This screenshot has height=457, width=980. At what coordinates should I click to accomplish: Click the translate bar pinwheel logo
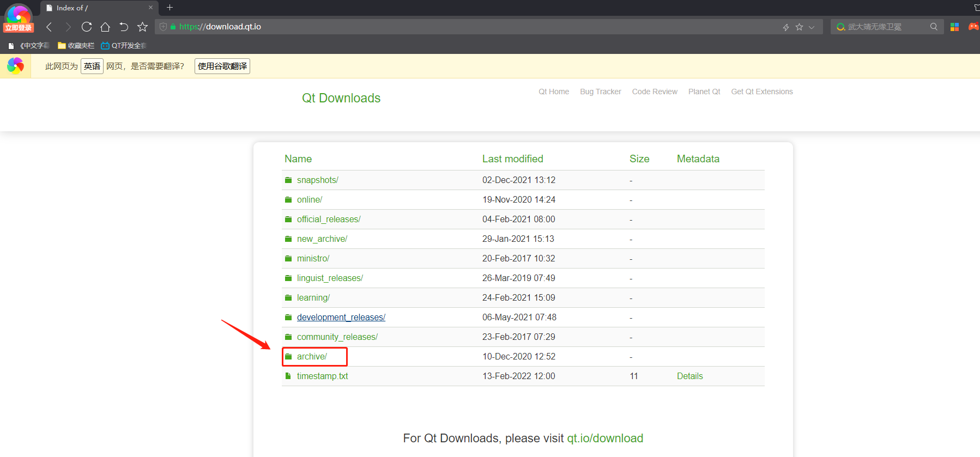[x=15, y=66]
